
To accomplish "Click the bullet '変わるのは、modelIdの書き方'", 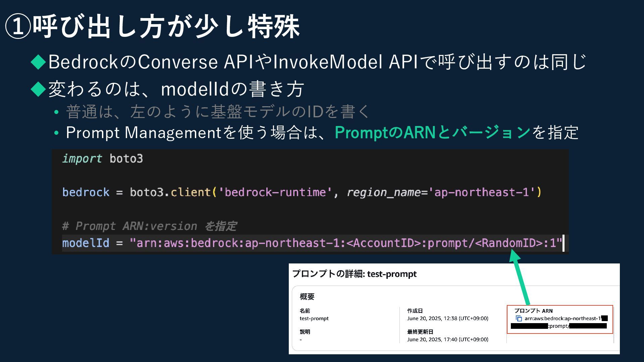I will click(176, 89).
